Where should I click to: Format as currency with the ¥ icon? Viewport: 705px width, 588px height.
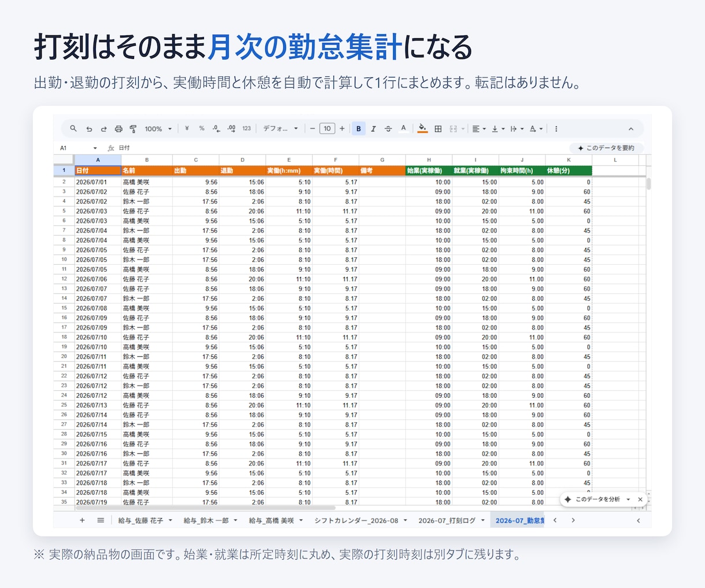point(187,128)
